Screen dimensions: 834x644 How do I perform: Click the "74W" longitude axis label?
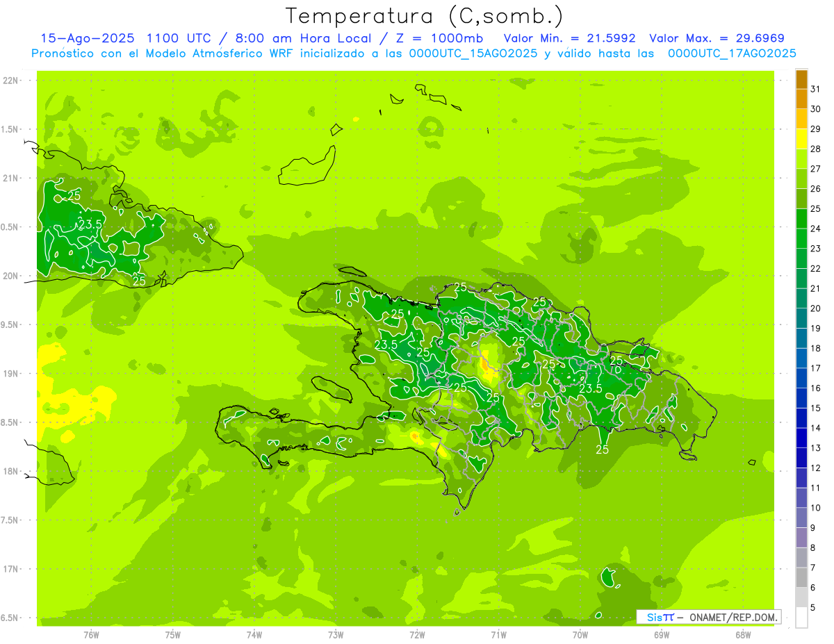coord(254,634)
